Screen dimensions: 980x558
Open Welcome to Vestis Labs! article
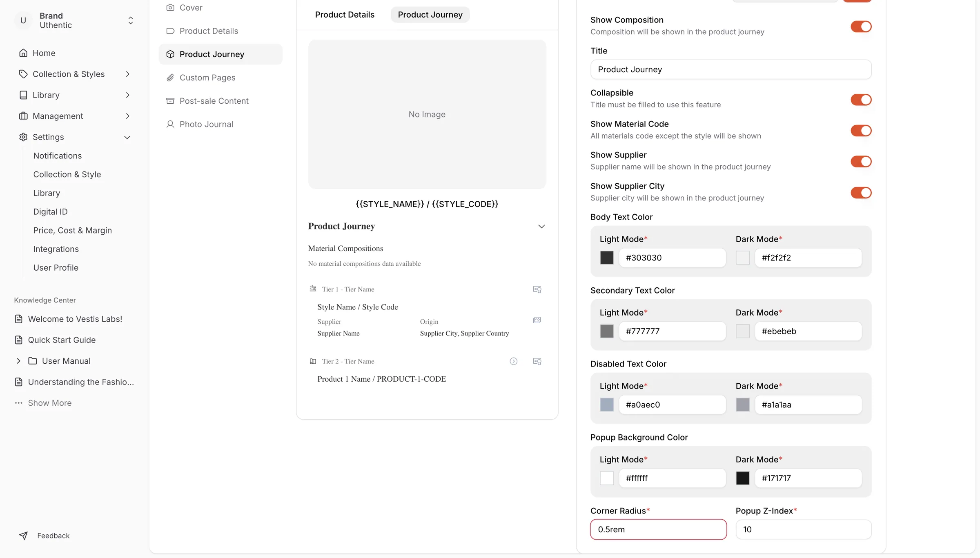(75, 319)
